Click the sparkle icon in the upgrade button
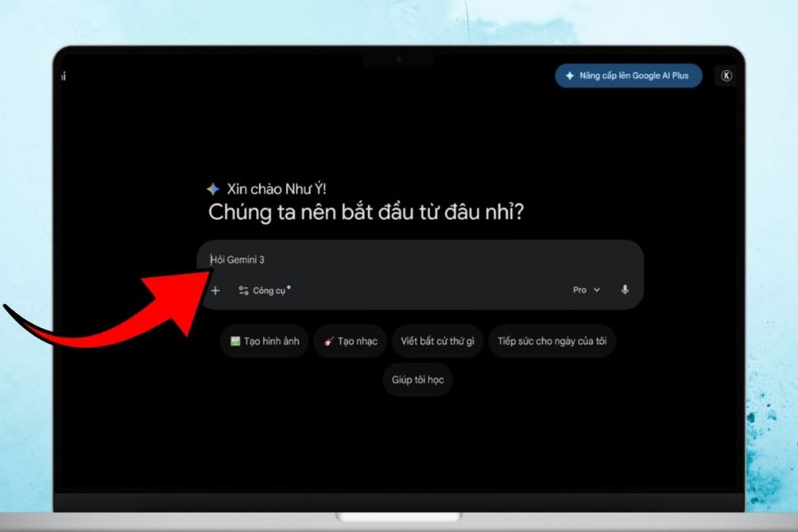This screenshot has height=532, width=798. point(569,76)
